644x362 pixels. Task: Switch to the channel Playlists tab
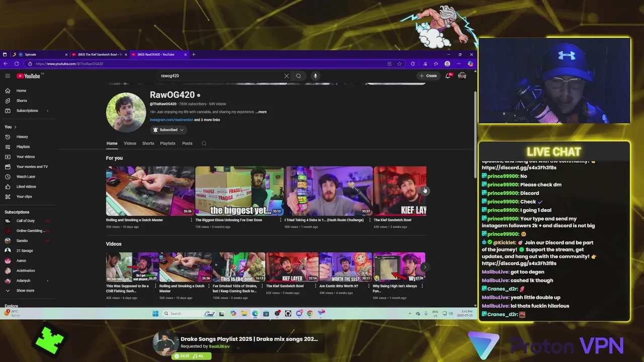(168, 143)
